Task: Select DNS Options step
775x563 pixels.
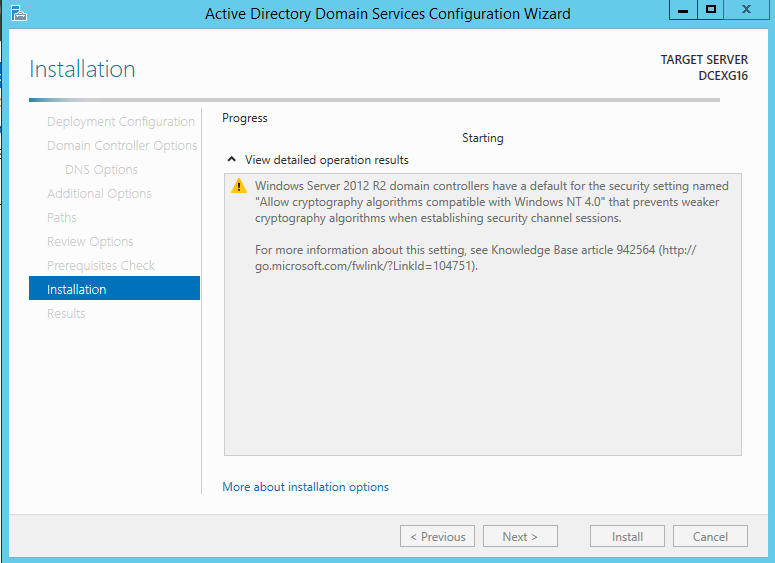Action: pyautogui.click(x=101, y=170)
